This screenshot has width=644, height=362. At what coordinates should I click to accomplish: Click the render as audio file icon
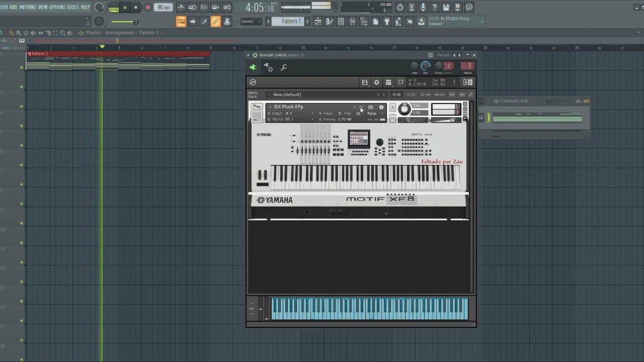457,7
